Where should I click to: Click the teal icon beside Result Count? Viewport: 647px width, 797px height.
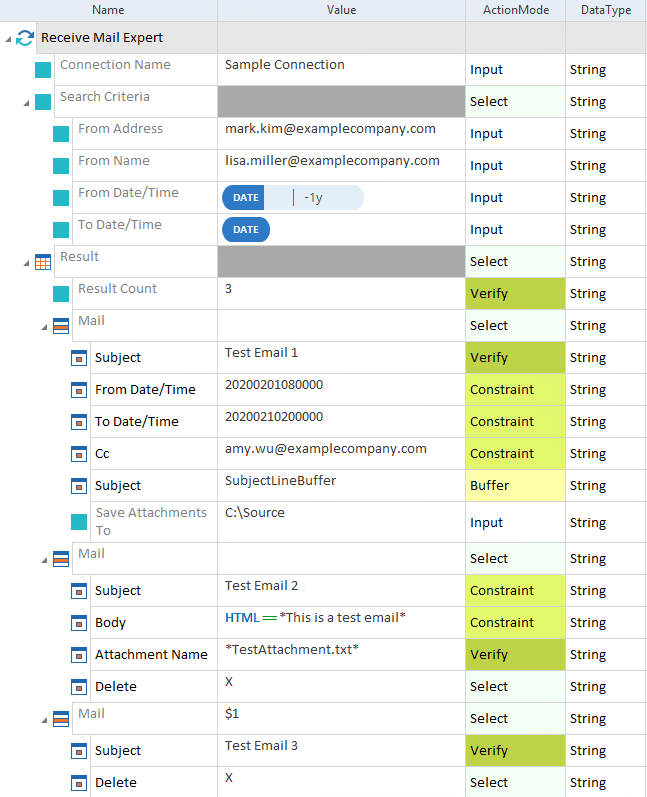(x=61, y=294)
